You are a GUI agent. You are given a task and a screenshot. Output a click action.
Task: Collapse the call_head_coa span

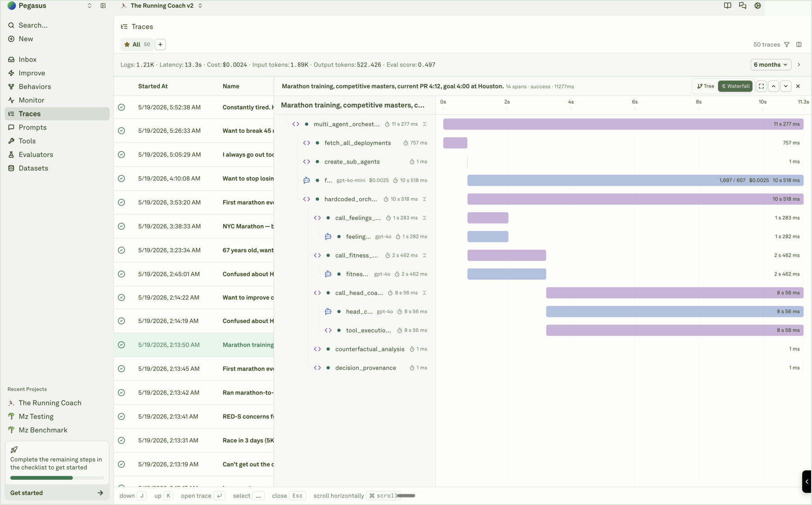424,293
